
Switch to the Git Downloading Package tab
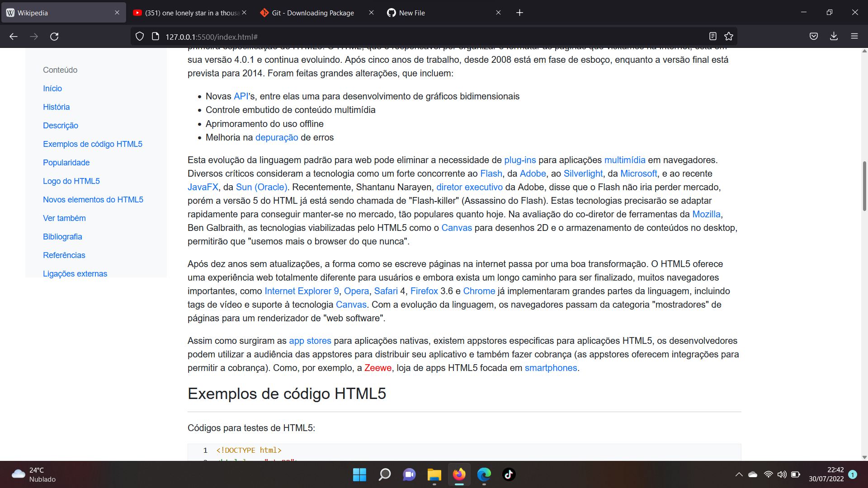(312, 13)
